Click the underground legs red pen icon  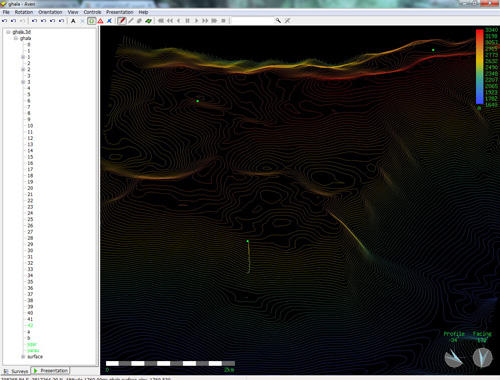(x=122, y=21)
